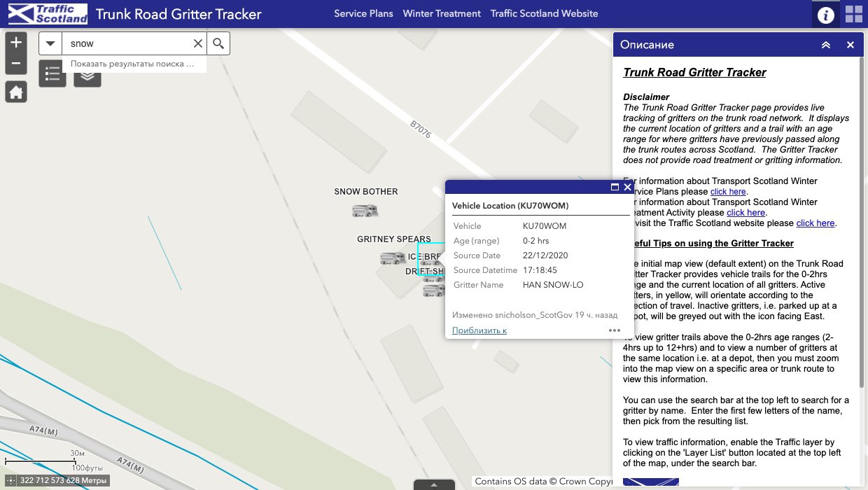Viewport: 868px width, 490px height.
Task: Open the Legend list button
Action: pos(52,73)
